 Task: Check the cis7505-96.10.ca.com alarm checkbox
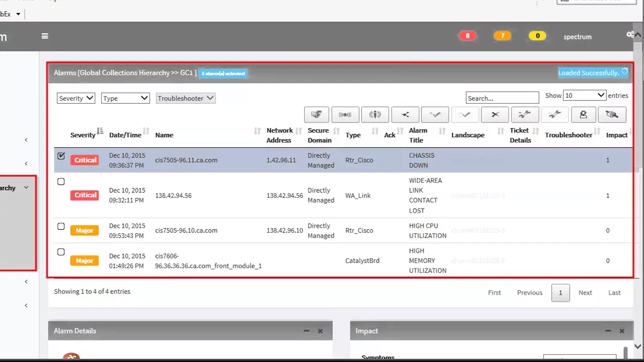coord(61,227)
